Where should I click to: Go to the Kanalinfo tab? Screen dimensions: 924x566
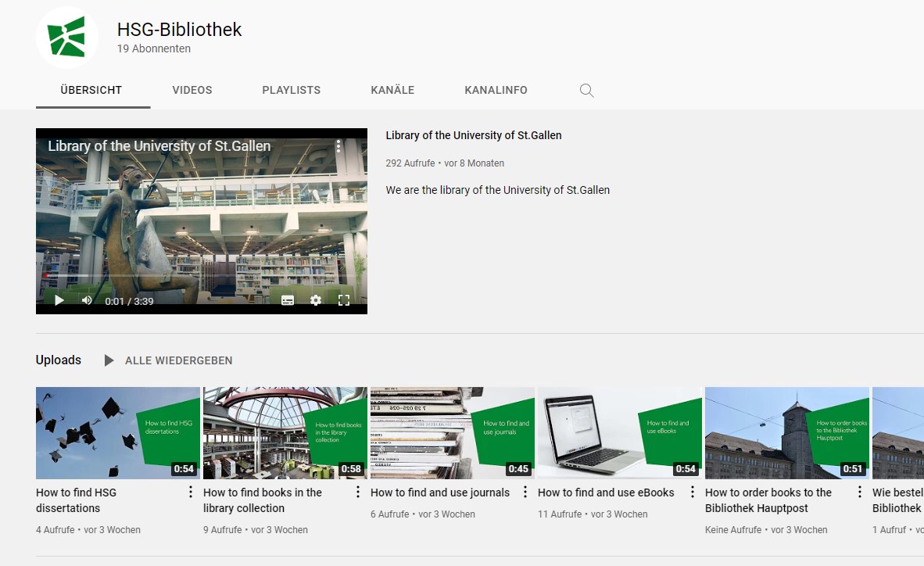496,90
